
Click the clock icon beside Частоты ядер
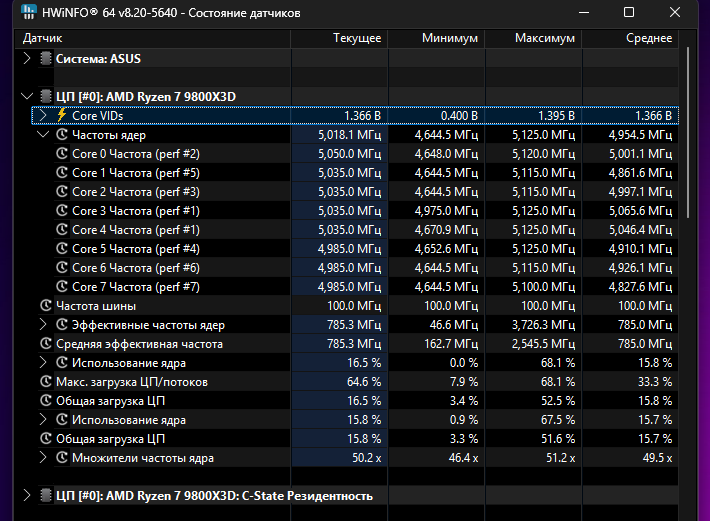point(62,134)
